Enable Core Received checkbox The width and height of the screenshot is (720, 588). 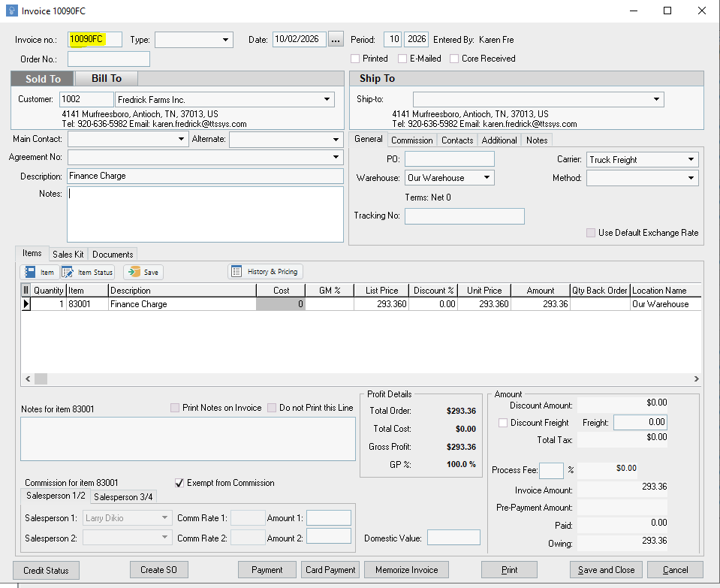tap(454, 59)
